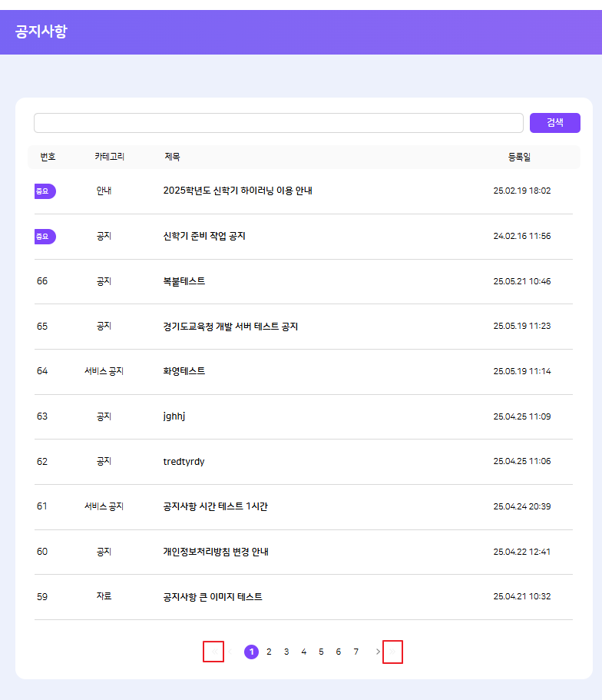Click the 중요 badge on the 신학기 하이러닝 notice
Image resolution: width=602 pixels, height=700 pixels.
[x=45, y=191]
